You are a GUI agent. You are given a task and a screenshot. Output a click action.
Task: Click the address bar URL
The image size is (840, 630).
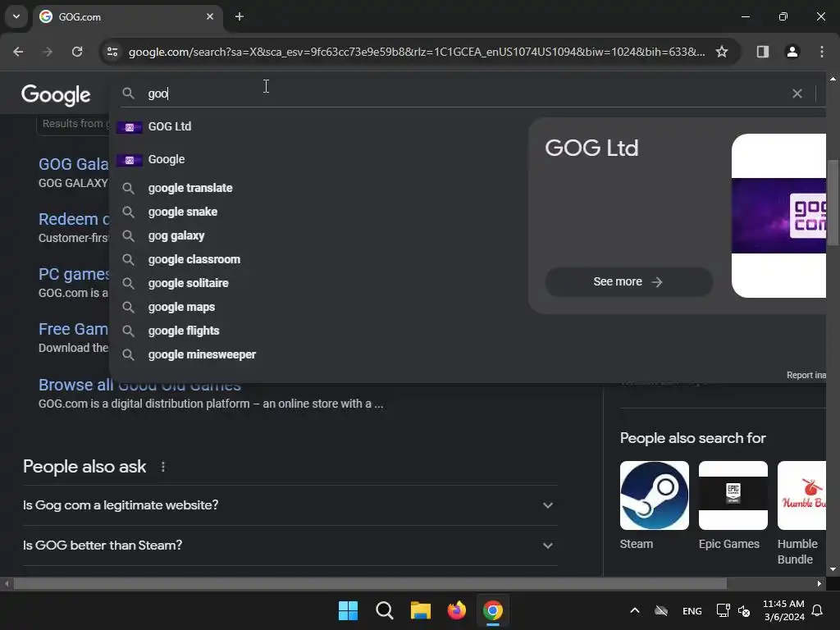pyautogui.click(x=416, y=52)
